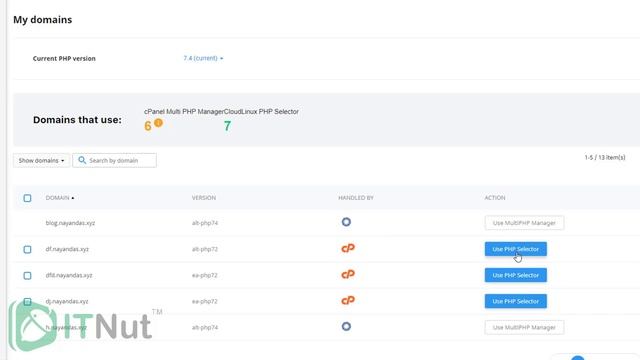Click alt-php72 version of df.nayandas.xyz

205,249
